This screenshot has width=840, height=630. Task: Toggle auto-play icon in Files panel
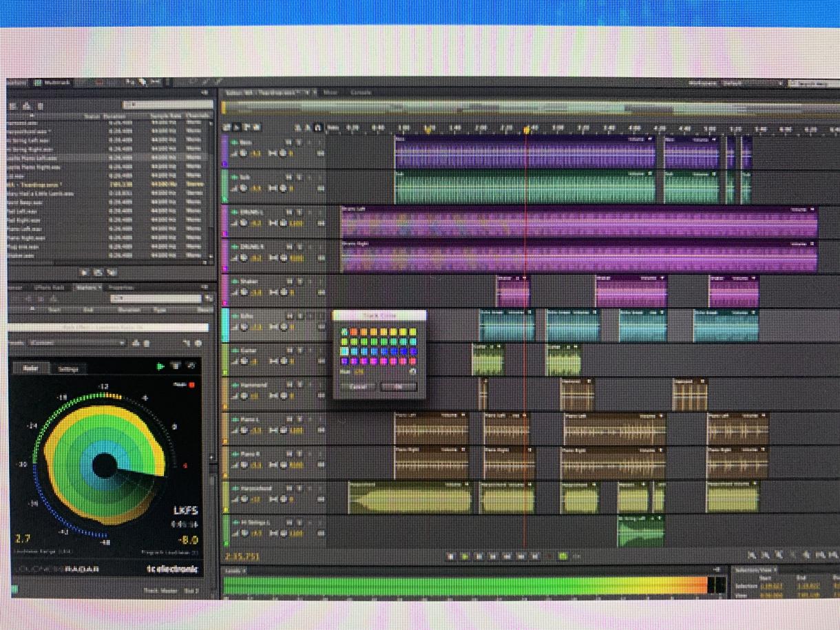(112, 273)
